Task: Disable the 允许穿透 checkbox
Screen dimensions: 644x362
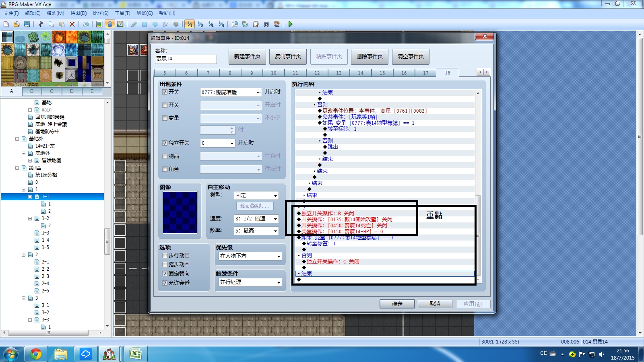Action: 165,283
